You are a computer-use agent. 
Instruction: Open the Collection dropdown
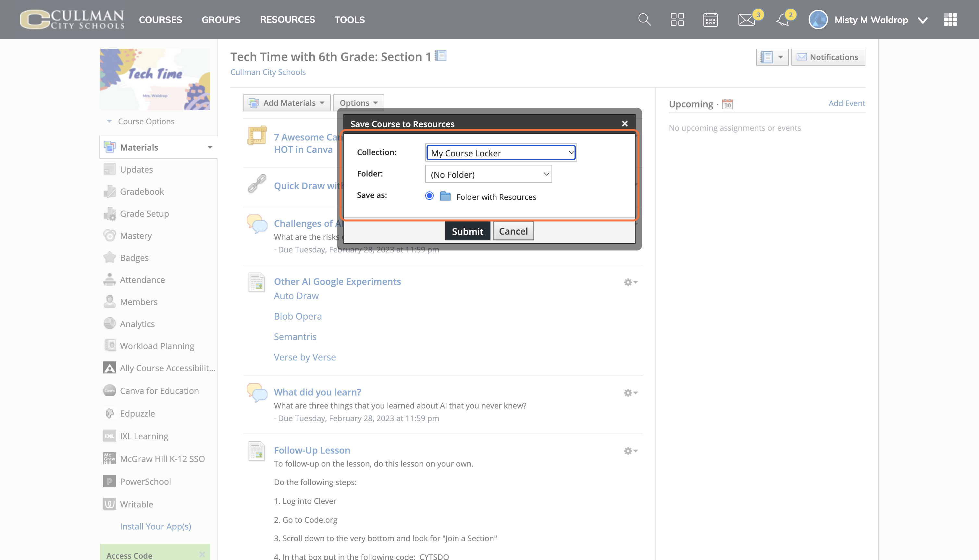pyautogui.click(x=501, y=153)
